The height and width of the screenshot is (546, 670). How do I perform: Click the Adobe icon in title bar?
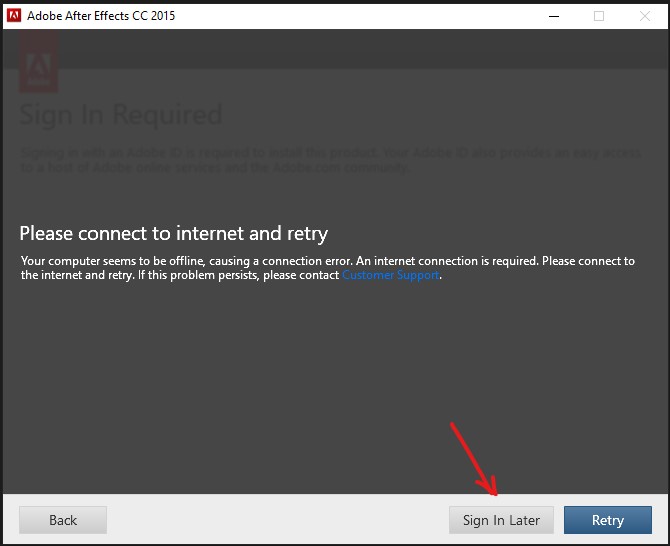14,16
